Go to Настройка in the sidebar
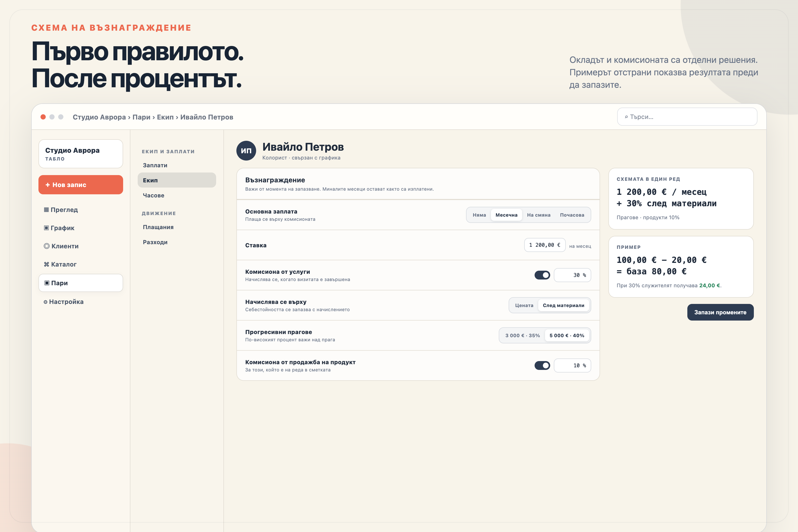The image size is (798, 532). 81,302
